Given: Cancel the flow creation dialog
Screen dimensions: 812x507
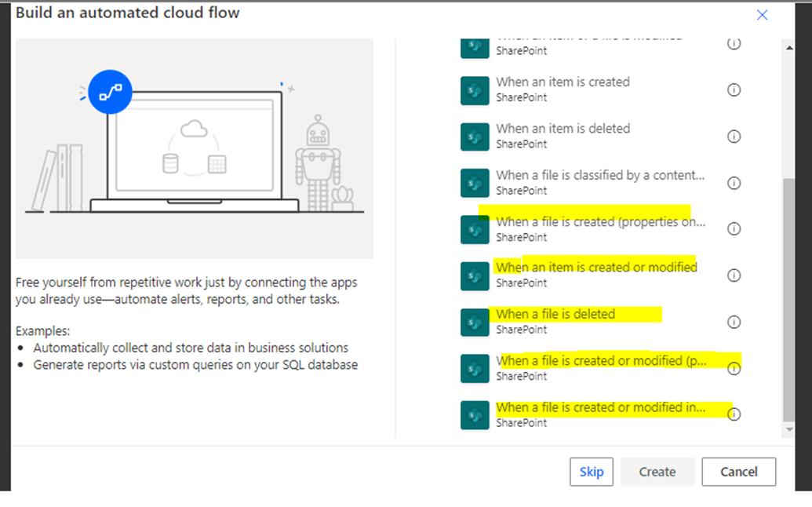Looking at the screenshot, I should point(738,472).
